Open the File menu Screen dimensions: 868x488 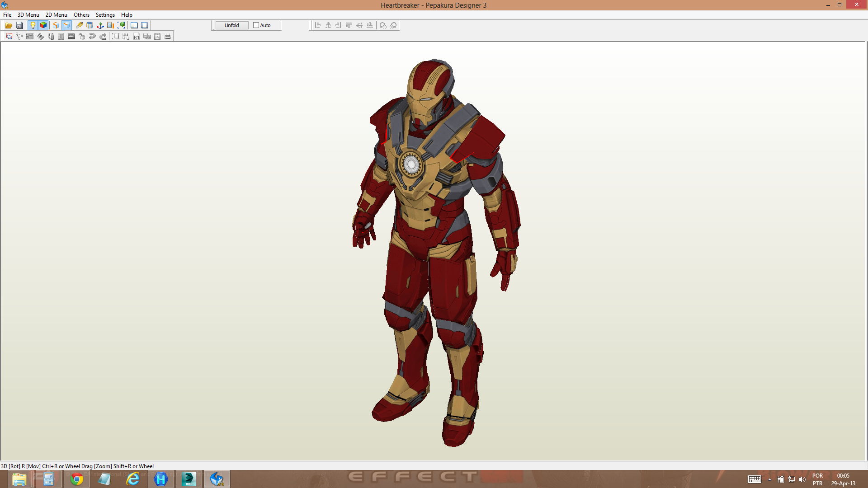tap(7, 15)
